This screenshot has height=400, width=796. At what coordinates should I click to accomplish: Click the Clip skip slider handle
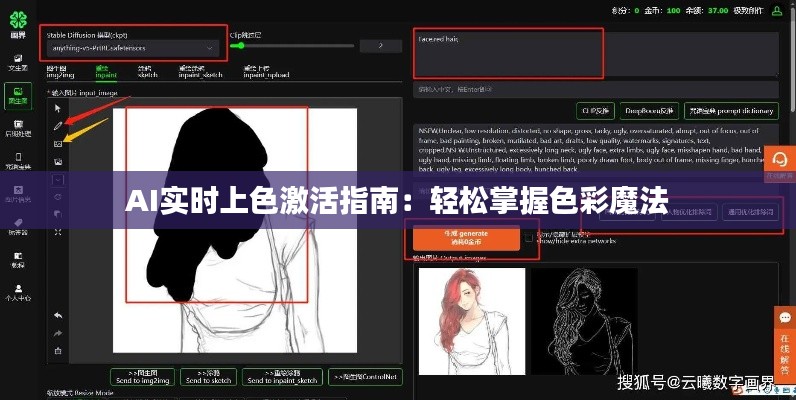tap(242, 46)
